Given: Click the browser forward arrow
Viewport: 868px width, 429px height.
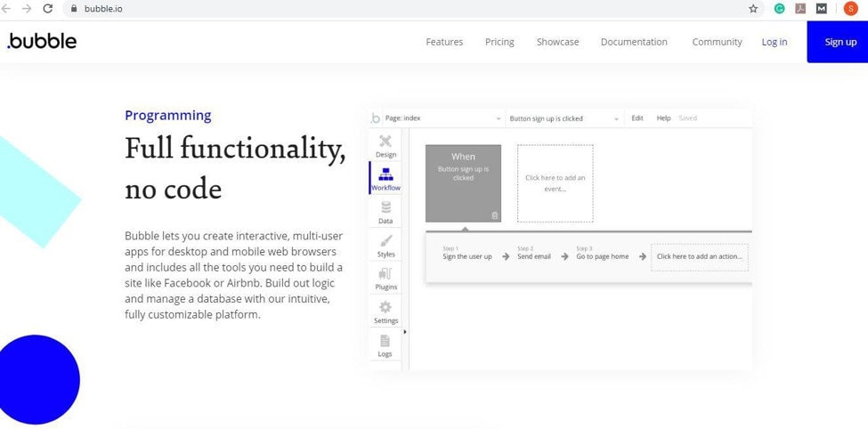Looking at the screenshot, I should [x=26, y=8].
